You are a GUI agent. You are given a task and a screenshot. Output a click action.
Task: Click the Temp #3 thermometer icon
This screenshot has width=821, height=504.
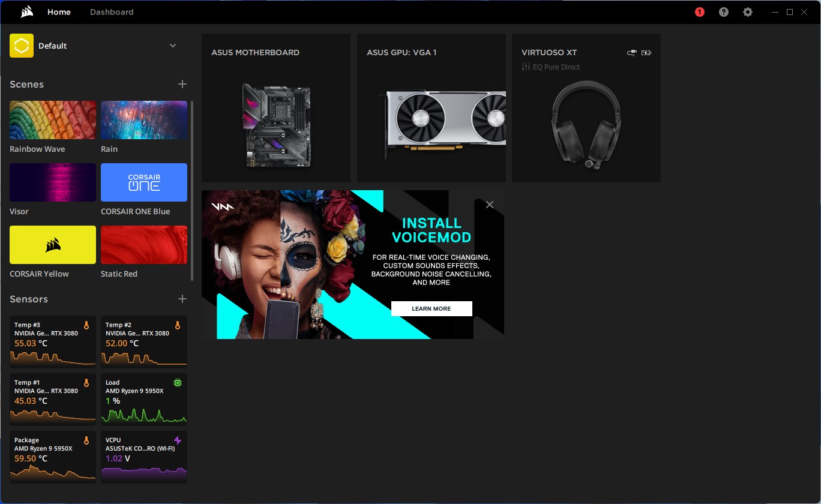click(86, 325)
